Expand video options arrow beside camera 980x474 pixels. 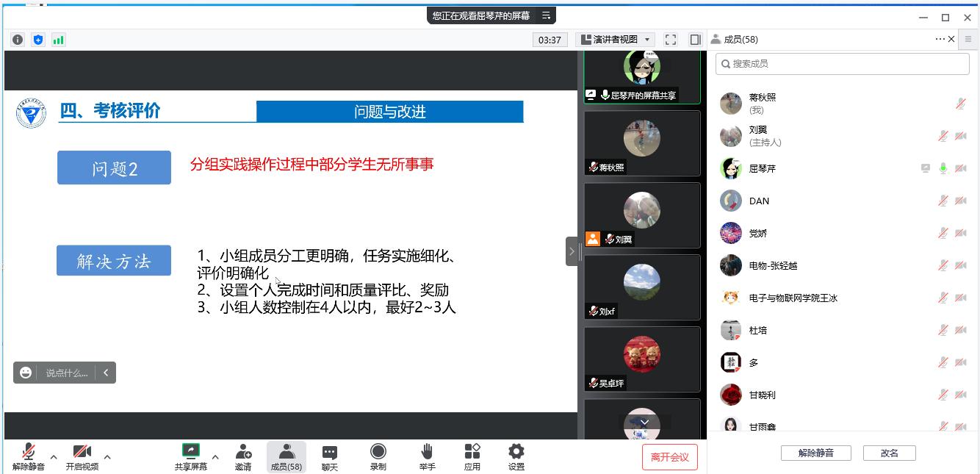(x=107, y=457)
